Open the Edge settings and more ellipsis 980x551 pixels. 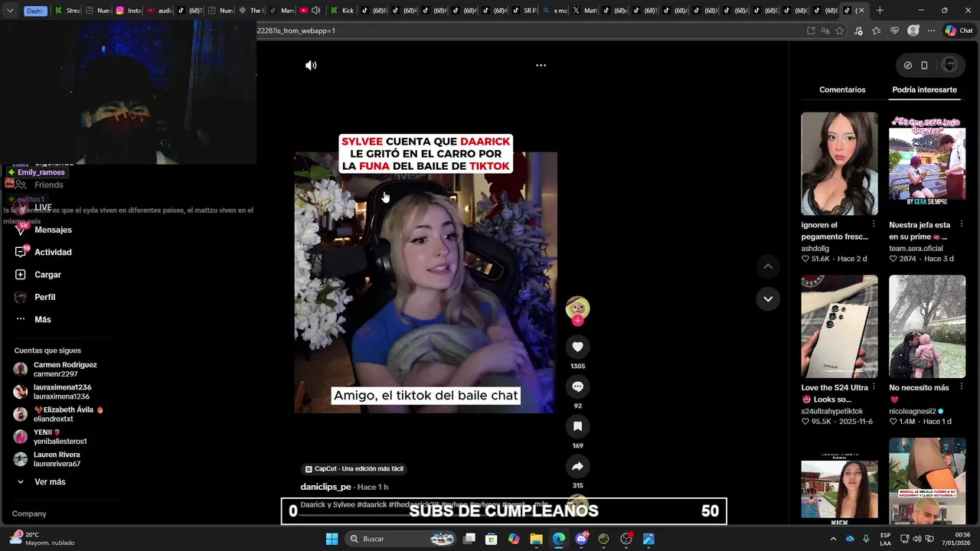coord(931,31)
